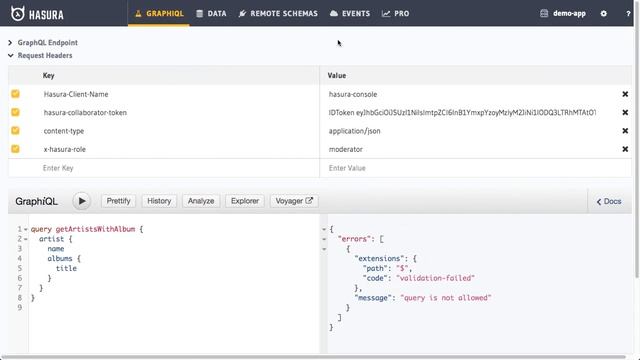Remove the hasura-collaborator-token header row

pos(625,112)
